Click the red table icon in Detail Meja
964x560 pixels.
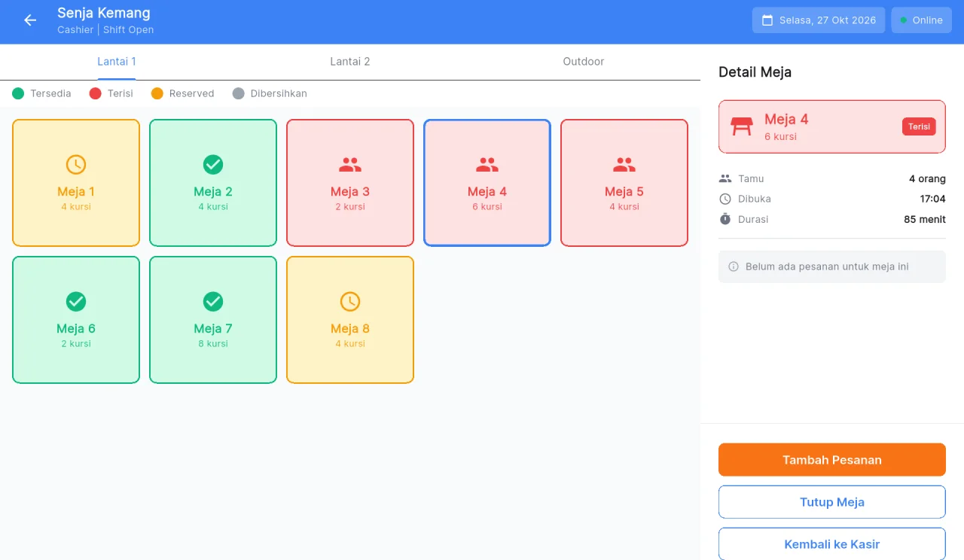pyautogui.click(x=742, y=126)
